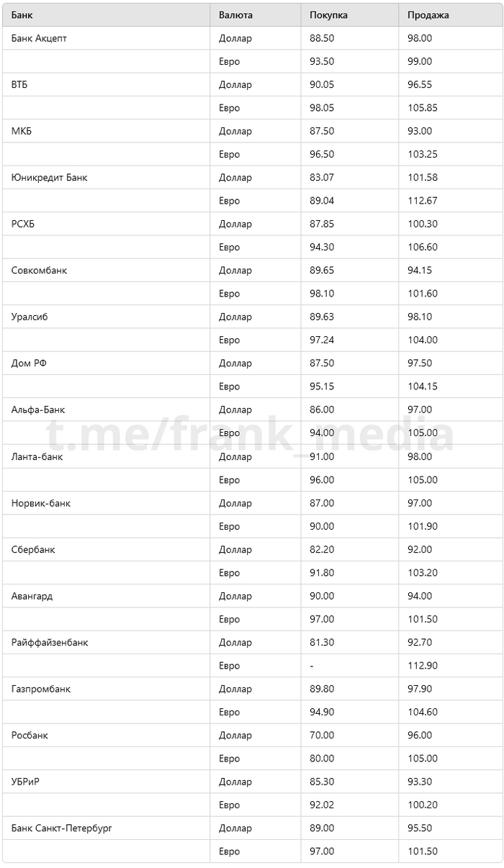Click the Банк Акцепт name cell
Viewport: 504px width, 868px height.
(39, 38)
